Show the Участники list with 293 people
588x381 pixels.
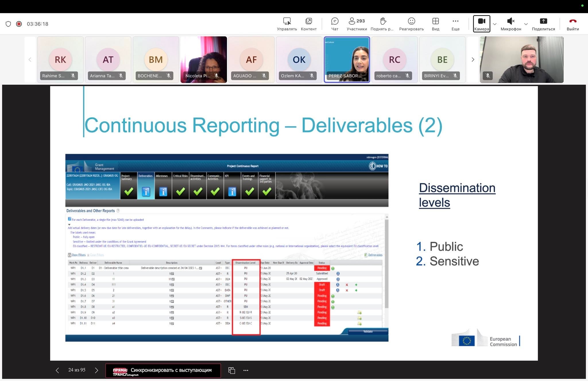(357, 24)
